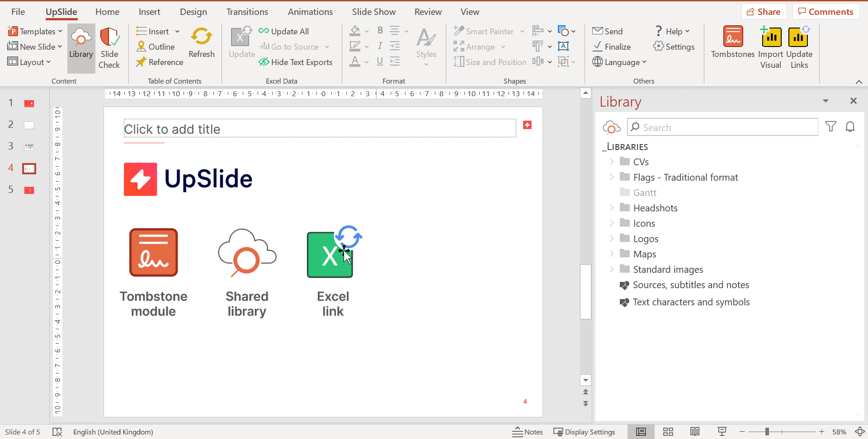Image resolution: width=868 pixels, height=439 pixels.
Task: Toggle bold formatting
Action: tap(380, 31)
